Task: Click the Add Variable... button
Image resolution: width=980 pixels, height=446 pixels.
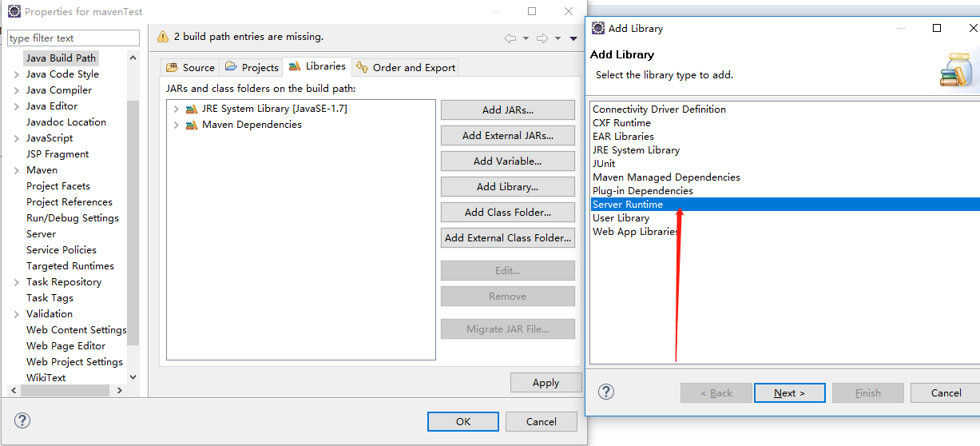Action: (508, 161)
